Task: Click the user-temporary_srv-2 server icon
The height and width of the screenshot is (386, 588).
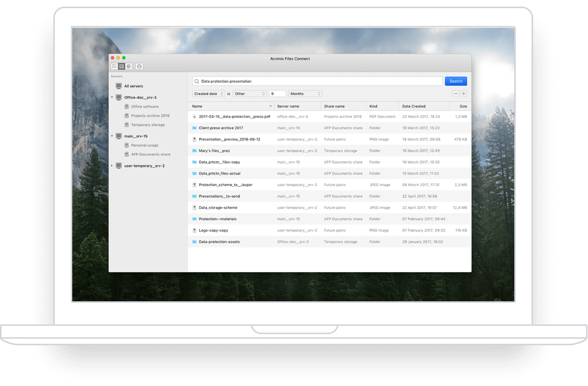Action: pyautogui.click(x=119, y=166)
